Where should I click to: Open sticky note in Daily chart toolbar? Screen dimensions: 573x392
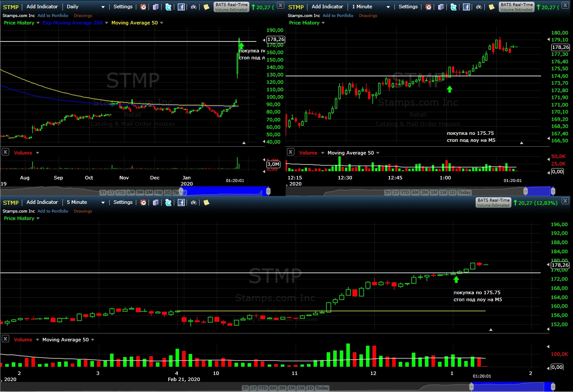pyautogui.click(x=206, y=7)
